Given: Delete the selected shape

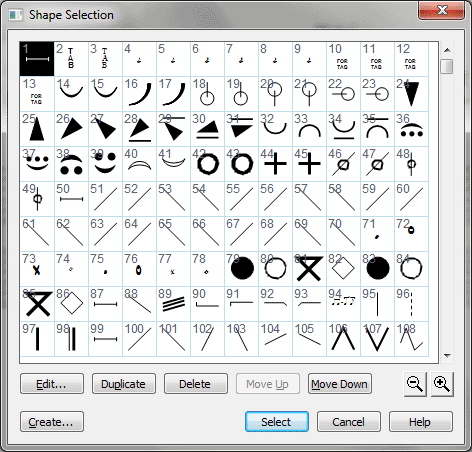Looking at the screenshot, I should 196,384.
